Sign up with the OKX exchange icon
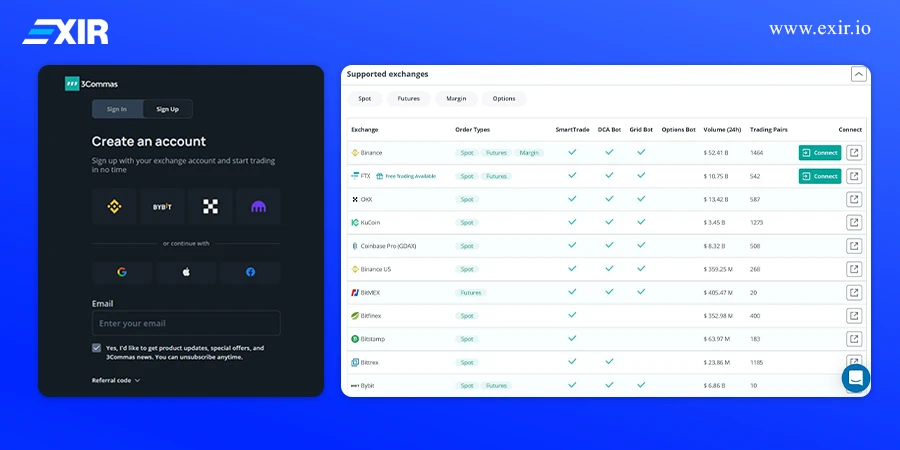Screen dimensions: 900x450 (x=211, y=207)
